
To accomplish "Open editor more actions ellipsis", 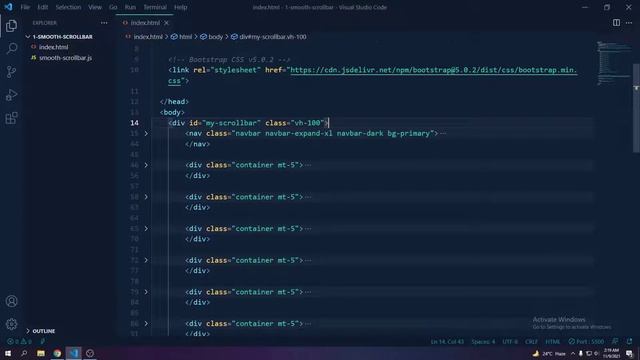I will pyautogui.click(x=629, y=23).
